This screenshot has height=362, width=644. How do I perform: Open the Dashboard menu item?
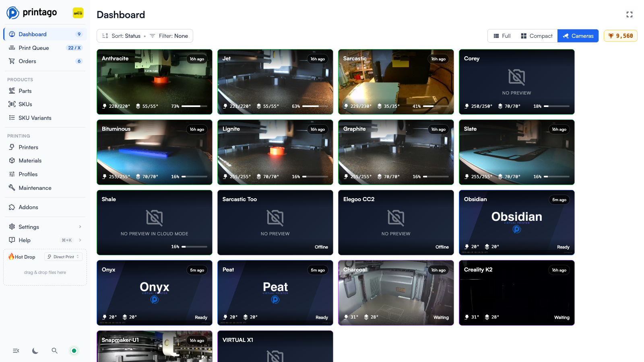(45, 34)
